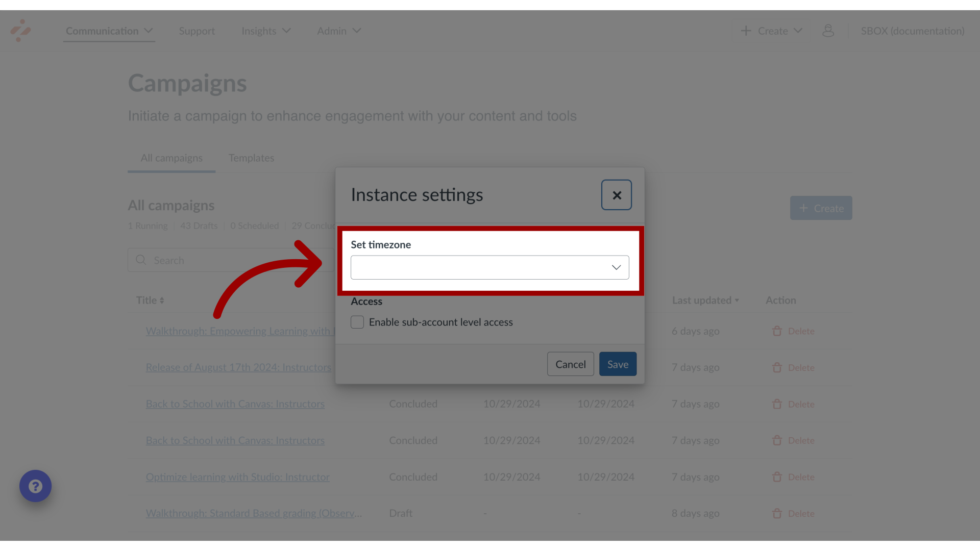Open the plus Create campaign button
980x551 pixels.
click(821, 208)
